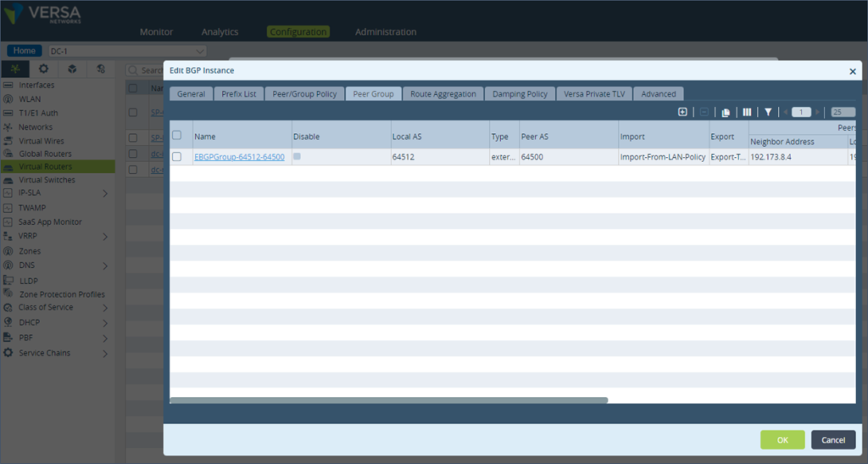Click the horizontal scrollbar in the table
The height and width of the screenshot is (464, 868).
click(x=388, y=400)
